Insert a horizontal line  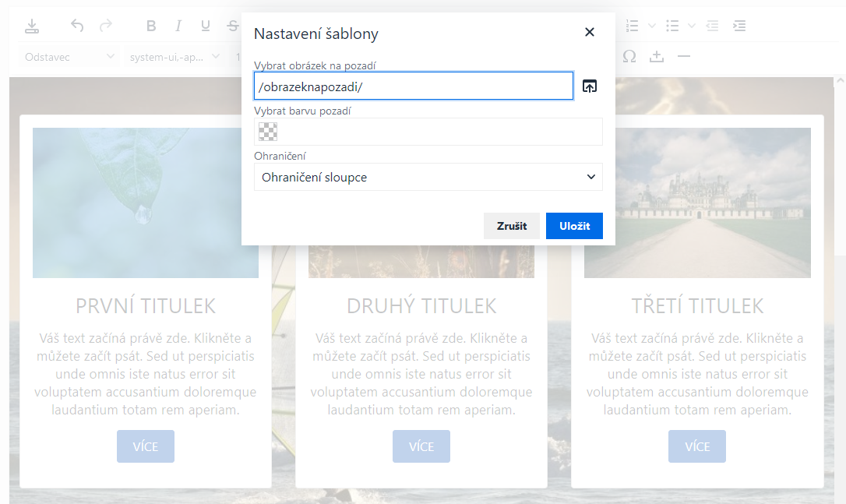point(684,57)
